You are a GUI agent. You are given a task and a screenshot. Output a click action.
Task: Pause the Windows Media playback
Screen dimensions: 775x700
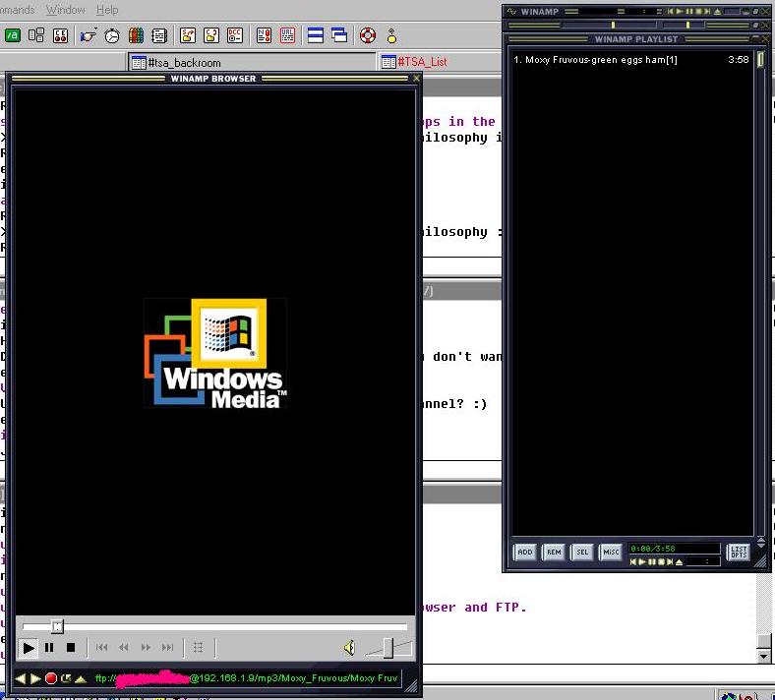point(49,648)
